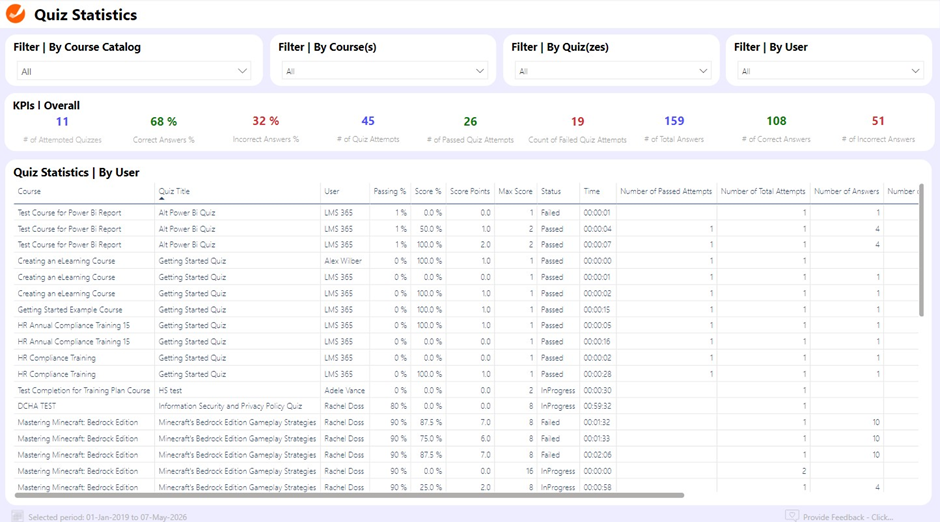Viewport: 940px width, 522px height.
Task: Click the 159 Total Answers KPI value
Action: [674, 122]
